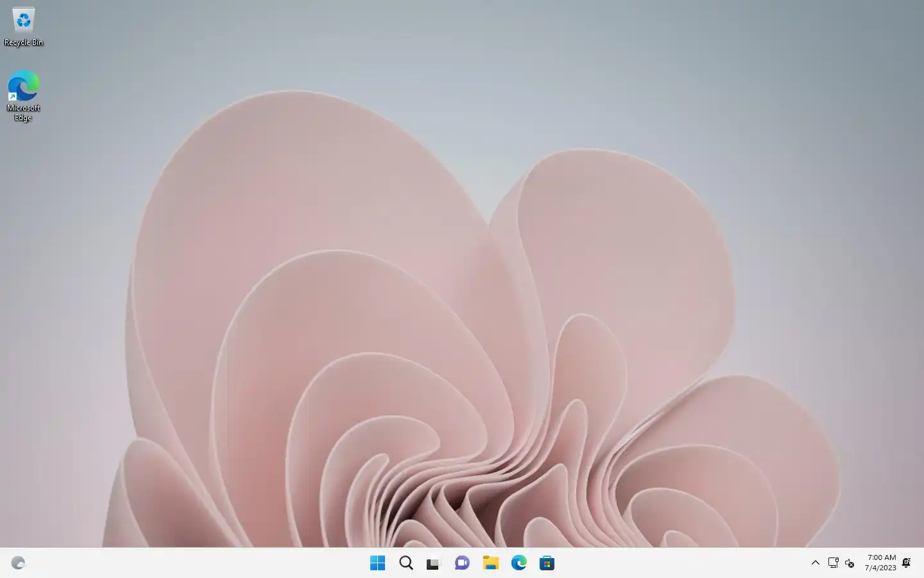Click the 'Recycle Bin' label text
Viewport: 924px width, 578px height.
coord(24,42)
